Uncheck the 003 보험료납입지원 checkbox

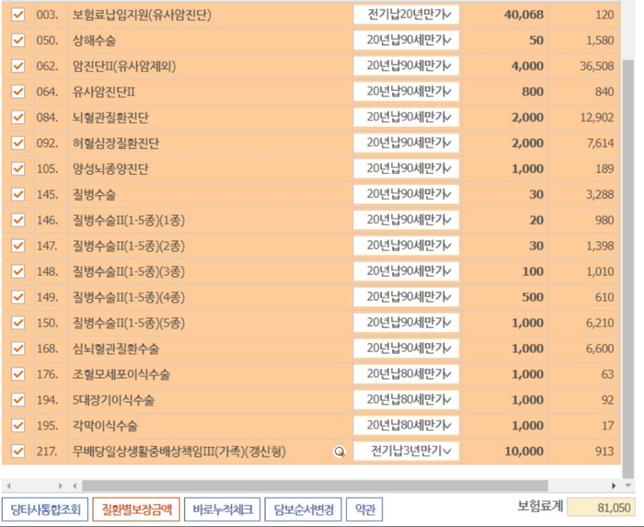17,15
